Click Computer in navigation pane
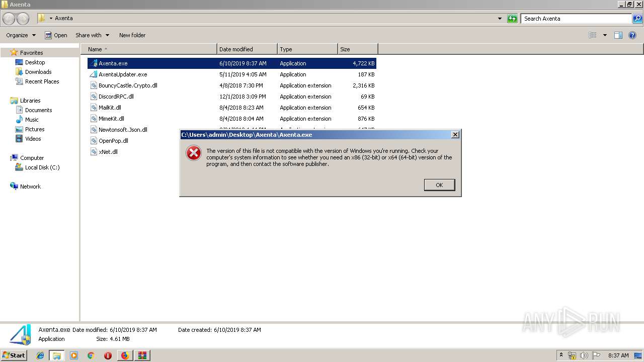This screenshot has width=644, height=362. 32,158
